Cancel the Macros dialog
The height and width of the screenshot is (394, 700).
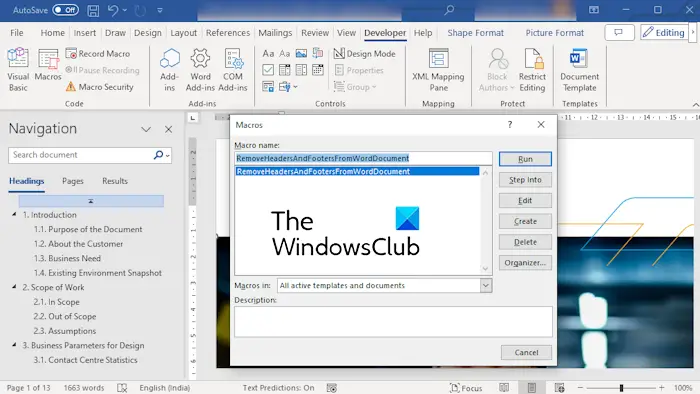tap(526, 353)
